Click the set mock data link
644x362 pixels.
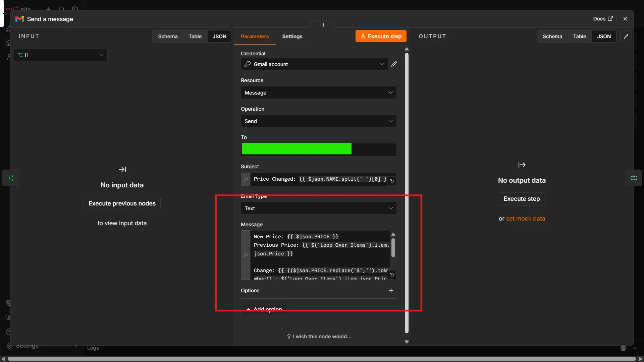pos(525,219)
